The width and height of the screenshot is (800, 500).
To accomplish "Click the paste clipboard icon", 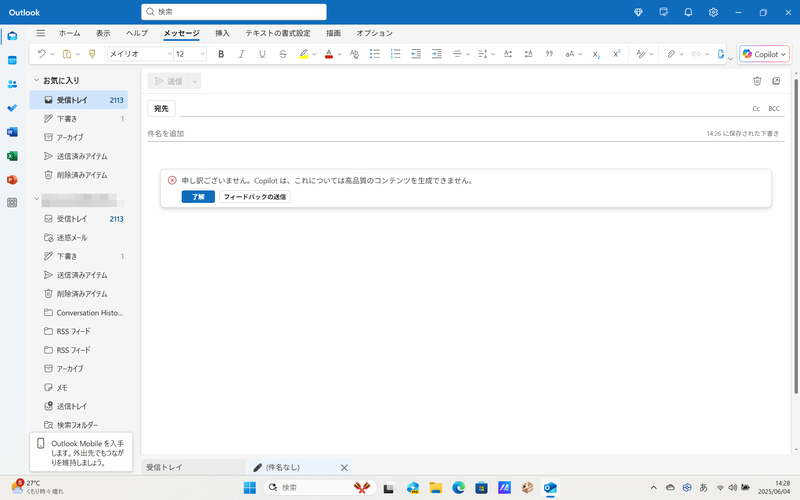I will [66, 54].
